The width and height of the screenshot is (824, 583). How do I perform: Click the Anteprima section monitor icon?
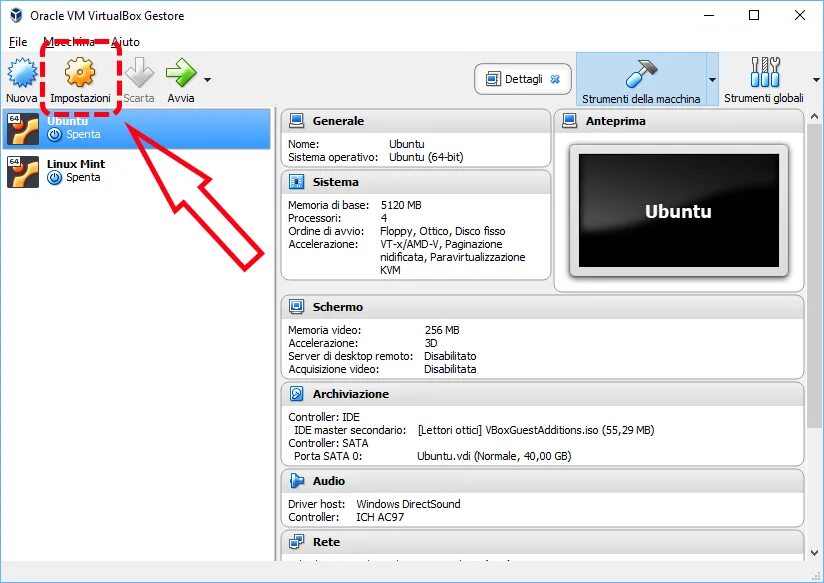click(x=570, y=121)
